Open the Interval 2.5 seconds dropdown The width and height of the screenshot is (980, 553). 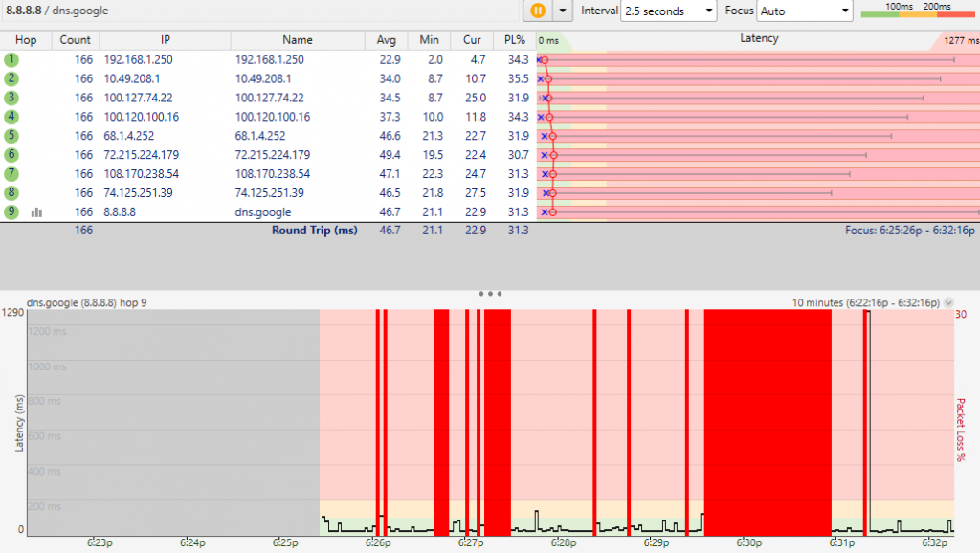(669, 11)
